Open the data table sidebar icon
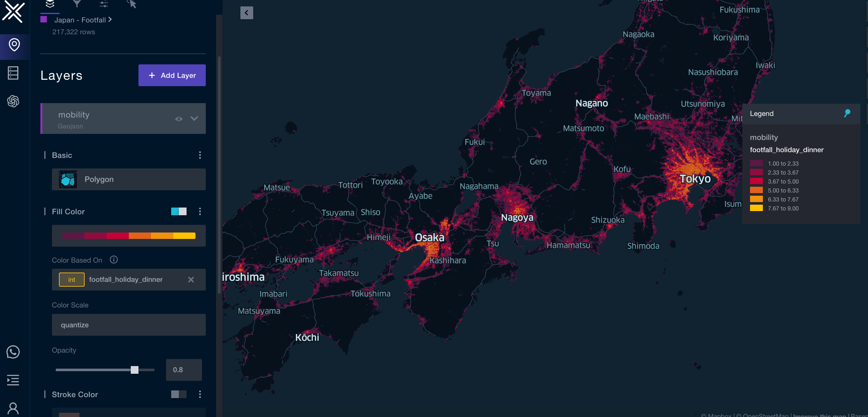The image size is (868, 417). click(13, 73)
